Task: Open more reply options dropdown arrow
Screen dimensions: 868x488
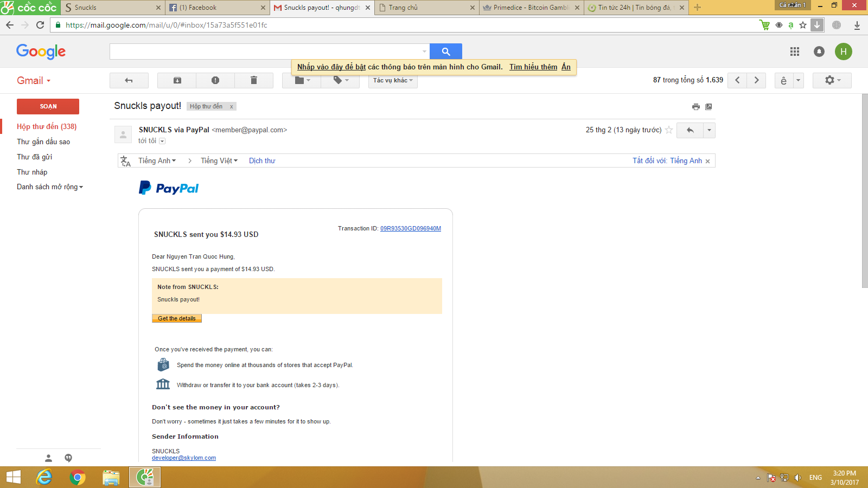Action: [709, 130]
